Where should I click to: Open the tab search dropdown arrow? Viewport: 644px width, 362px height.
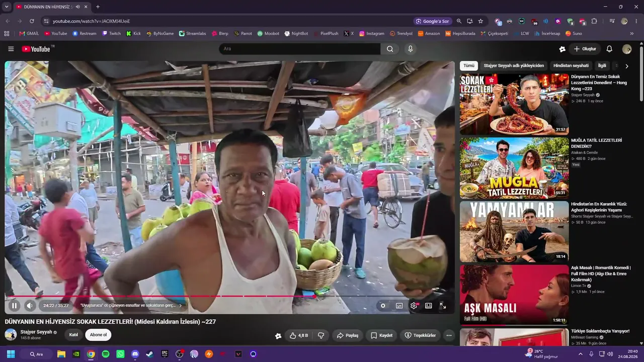tap(7, 7)
